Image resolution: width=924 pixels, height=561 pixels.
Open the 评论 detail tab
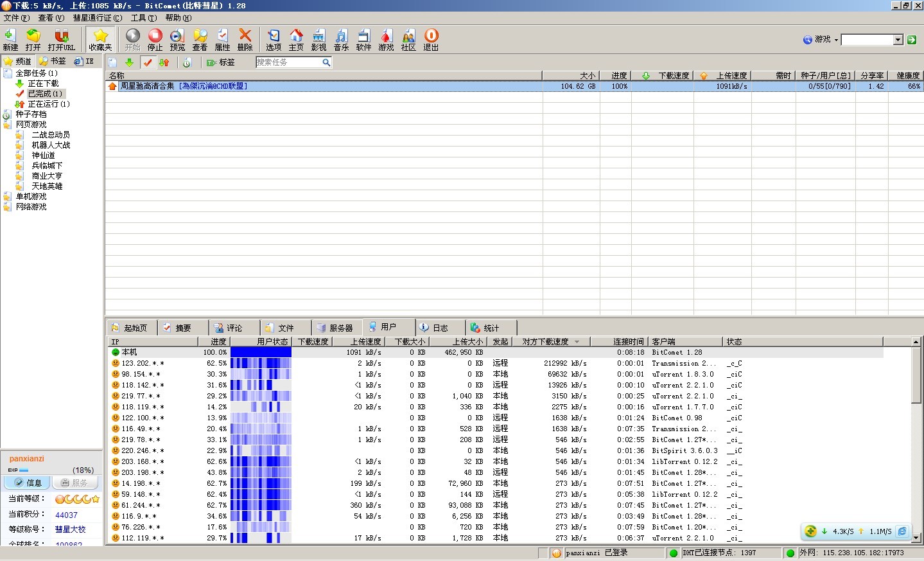pos(234,328)
